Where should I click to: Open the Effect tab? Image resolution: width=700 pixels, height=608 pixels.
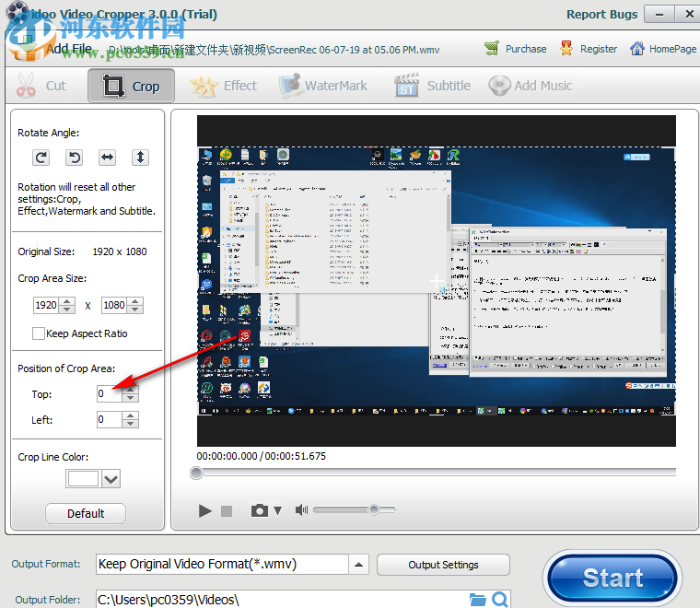(223, 86)
